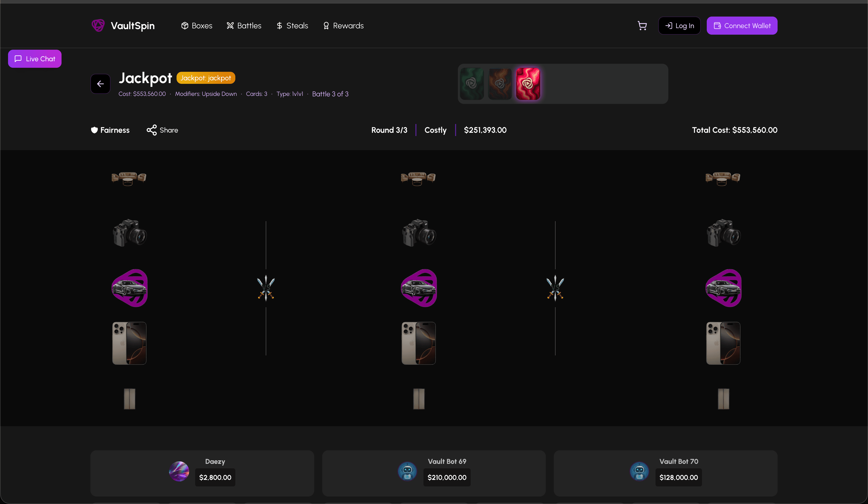Click Daezy's $2,800.00 total
Viewport: 868px width, 504px height.
(215, 477)
